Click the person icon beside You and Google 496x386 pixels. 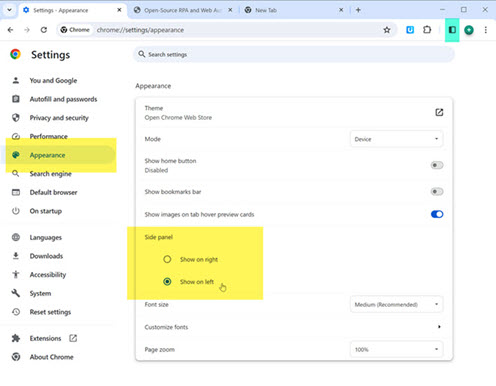click(x=16, y=80)
